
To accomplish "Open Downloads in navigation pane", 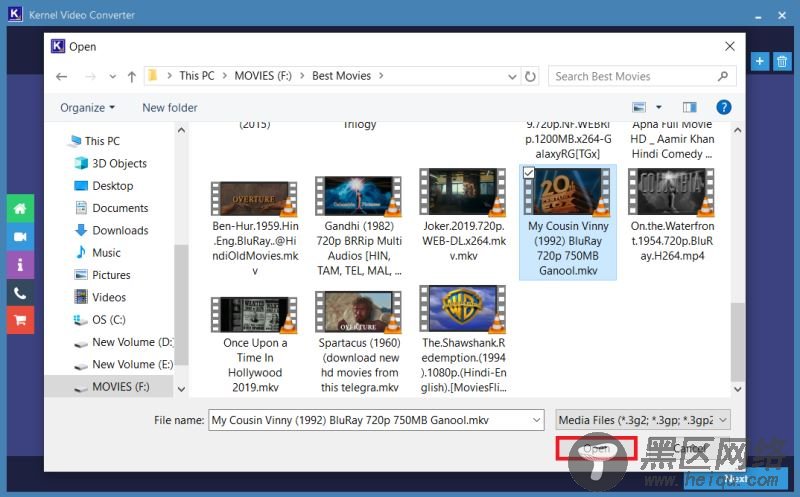I will [112, 231].
